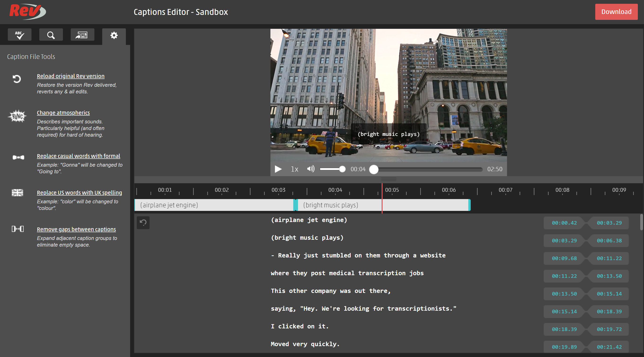Screen dimensions: 644x357
Task: Click the bow tie formal words icon
Action: 18,157
